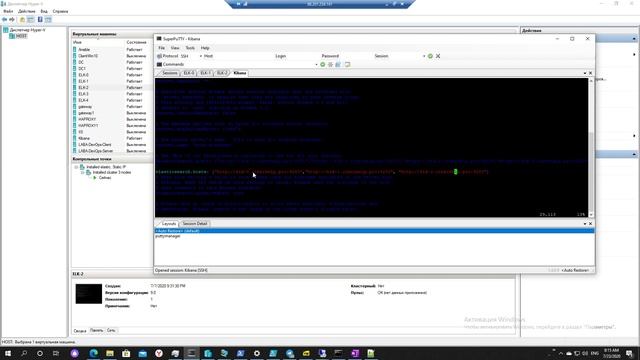Select the DC1 virtual machine row

click(x=110, y=69)
